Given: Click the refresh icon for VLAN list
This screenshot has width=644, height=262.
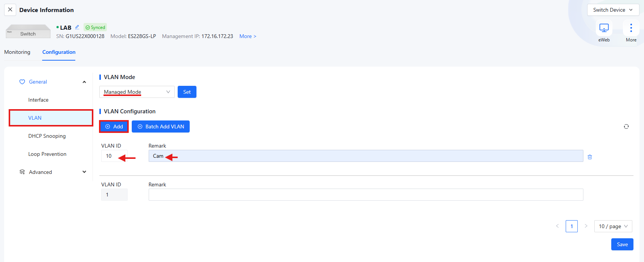Looking at the screenshot, I should (626, 126).
